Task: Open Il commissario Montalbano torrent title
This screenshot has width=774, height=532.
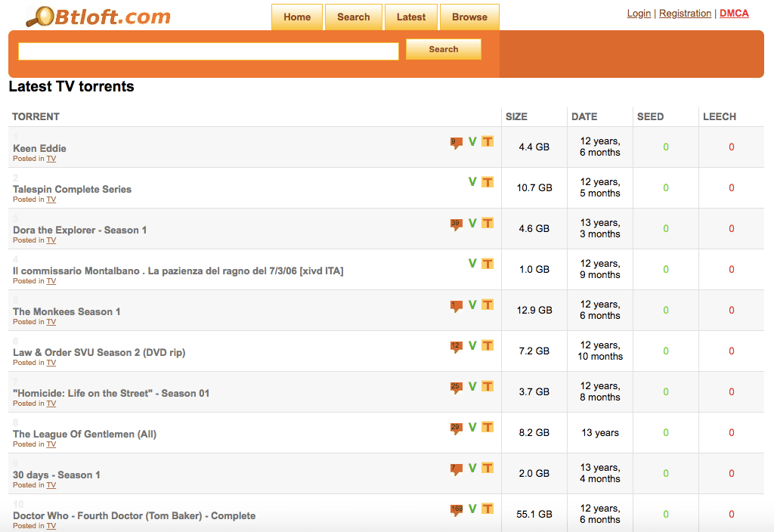Action: pos(178,271)
